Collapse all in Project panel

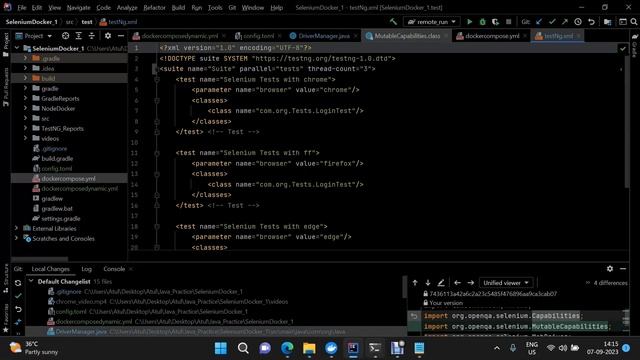(91, 36)
